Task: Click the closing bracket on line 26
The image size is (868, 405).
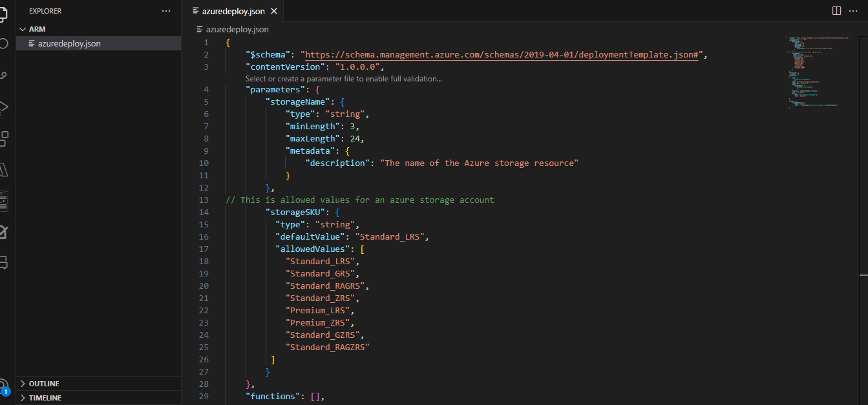Action: tap(273, 360)
